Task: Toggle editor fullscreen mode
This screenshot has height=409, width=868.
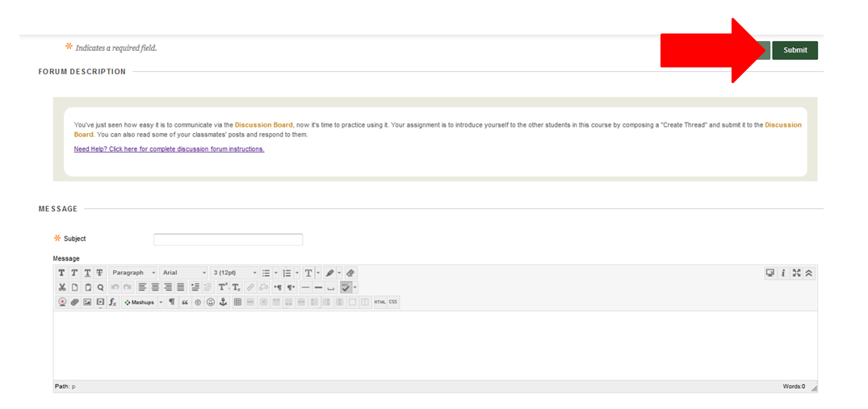Action: pos(797,273)
